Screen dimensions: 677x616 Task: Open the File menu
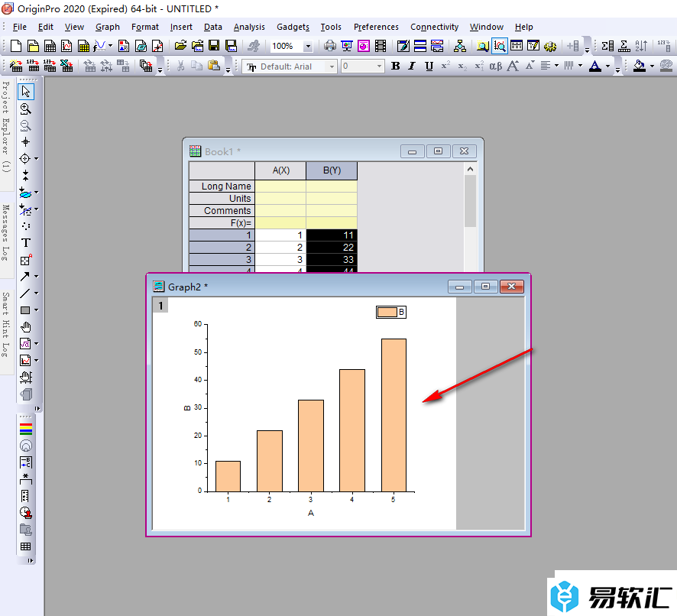pos(19,27)
